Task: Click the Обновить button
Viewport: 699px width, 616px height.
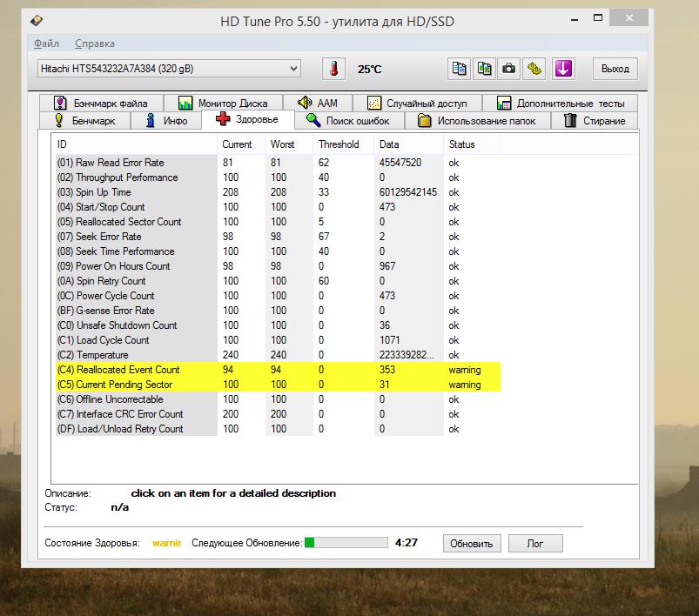Action: 472,543
